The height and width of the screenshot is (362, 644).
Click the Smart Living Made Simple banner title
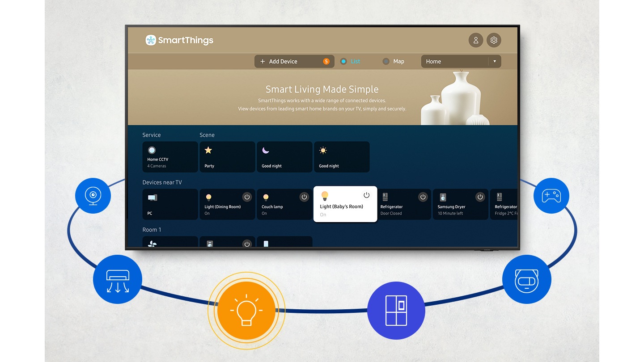[322, 89]
